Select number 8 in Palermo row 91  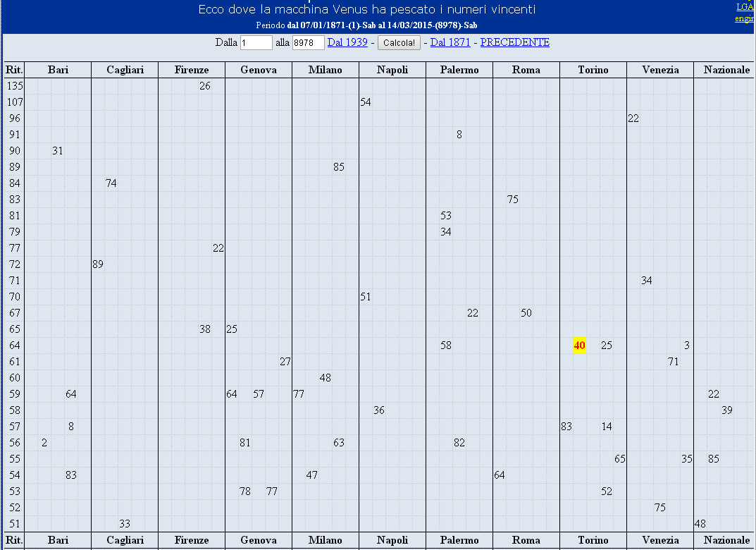click(459, 135)
